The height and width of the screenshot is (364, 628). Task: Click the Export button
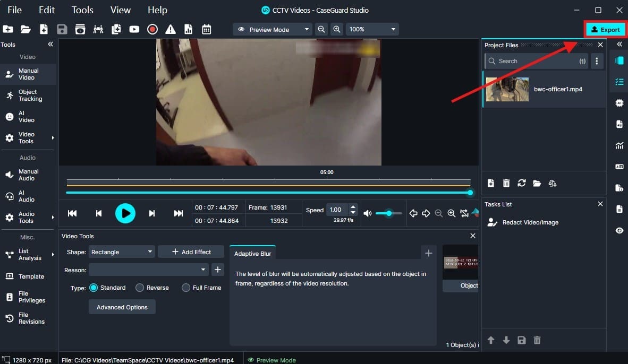pos(605,30)
